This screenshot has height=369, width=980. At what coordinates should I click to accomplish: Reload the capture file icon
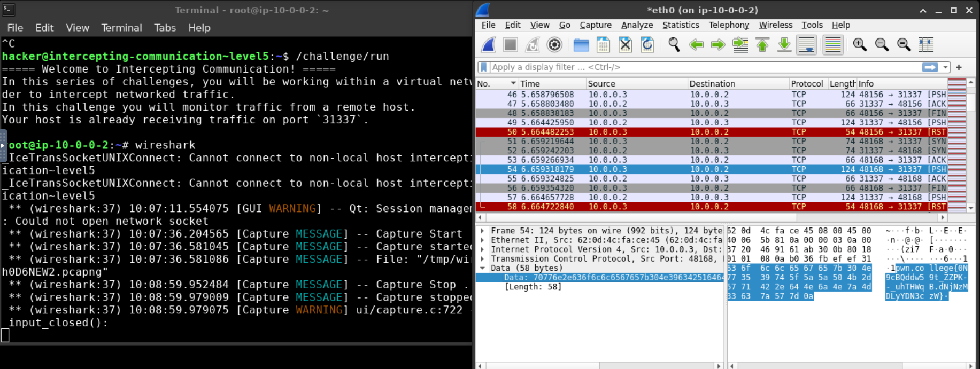pyautogui.click(x=647, y=45)
